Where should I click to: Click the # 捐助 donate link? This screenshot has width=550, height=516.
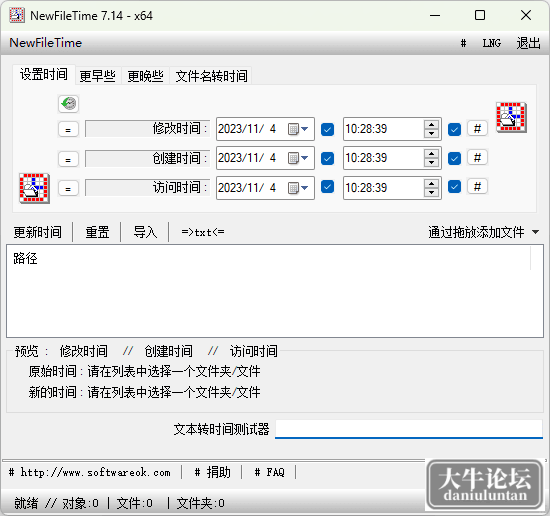[x=212, y=472]
